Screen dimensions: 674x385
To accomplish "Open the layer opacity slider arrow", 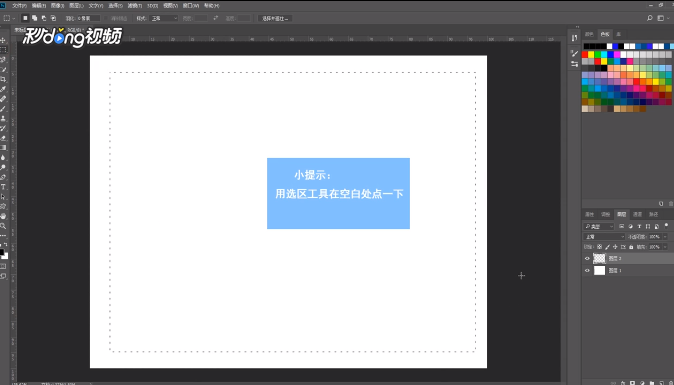I will (x=665, y=237).
